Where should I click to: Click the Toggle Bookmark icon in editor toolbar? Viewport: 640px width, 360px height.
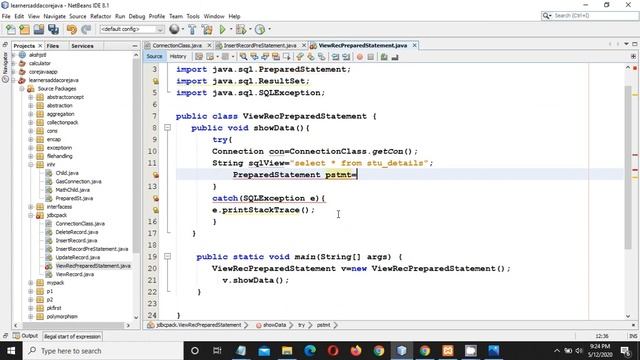(322, 57)
